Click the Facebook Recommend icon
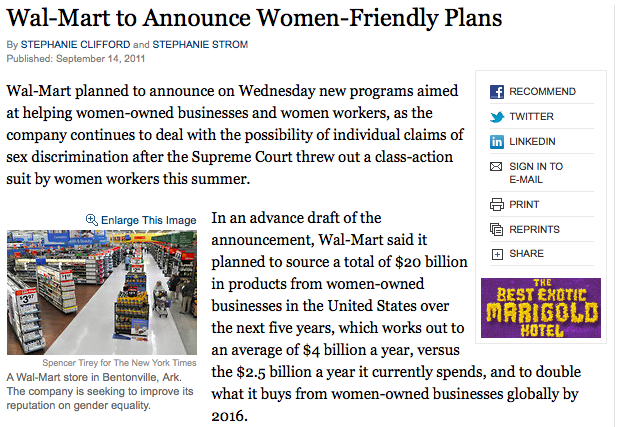618x427 pixels. coord(497,92)
